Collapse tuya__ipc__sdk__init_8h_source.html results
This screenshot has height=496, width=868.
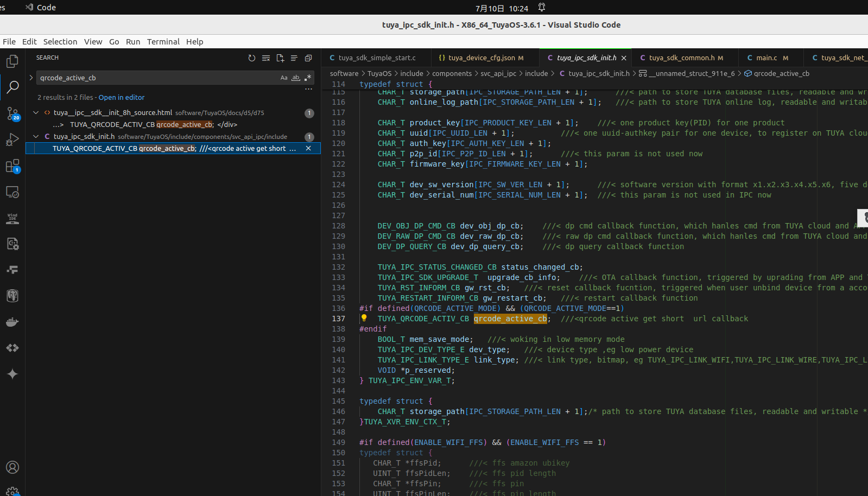pos(36,113)
